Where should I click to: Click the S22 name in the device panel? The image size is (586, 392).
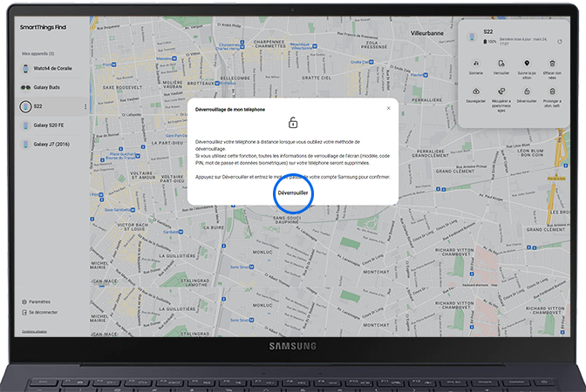pyautogui.click(x=488, y=31)
